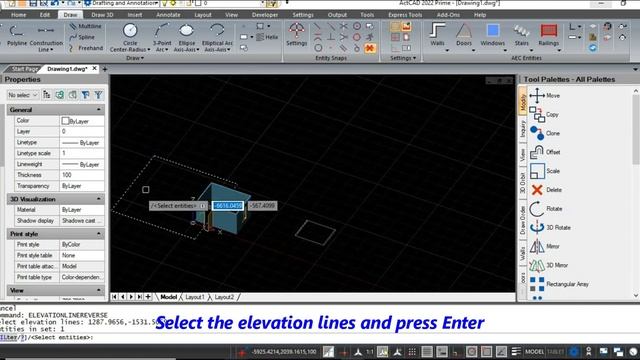640x360 pixels.
Task: Open the Annotate ribbon tab
Action: (168, 15)
